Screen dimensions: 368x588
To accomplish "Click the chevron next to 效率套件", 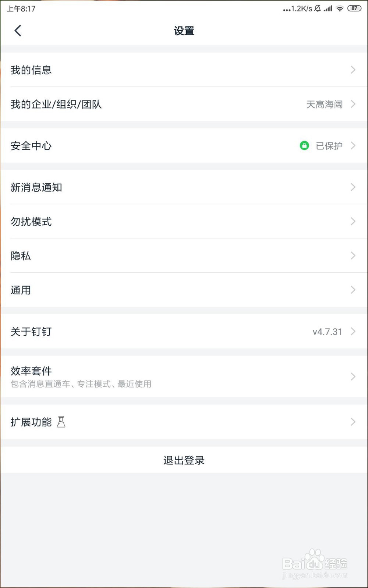I will pos(353,376).
